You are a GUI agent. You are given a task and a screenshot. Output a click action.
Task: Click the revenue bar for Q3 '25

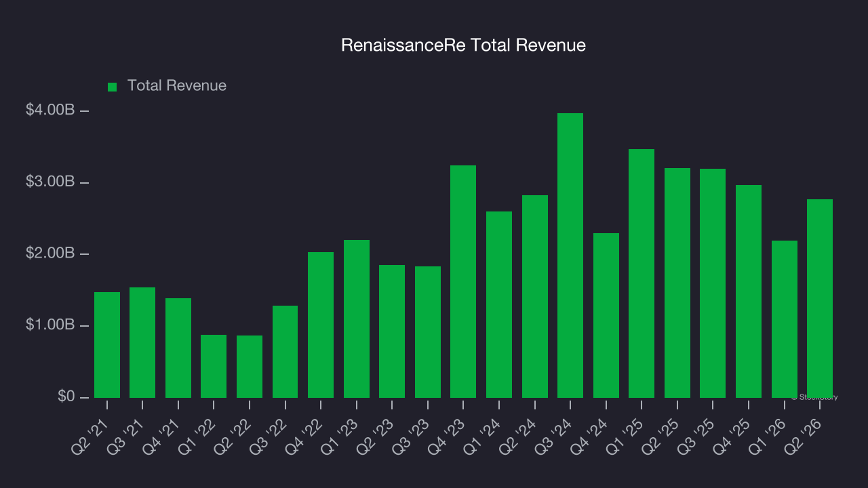713,283
